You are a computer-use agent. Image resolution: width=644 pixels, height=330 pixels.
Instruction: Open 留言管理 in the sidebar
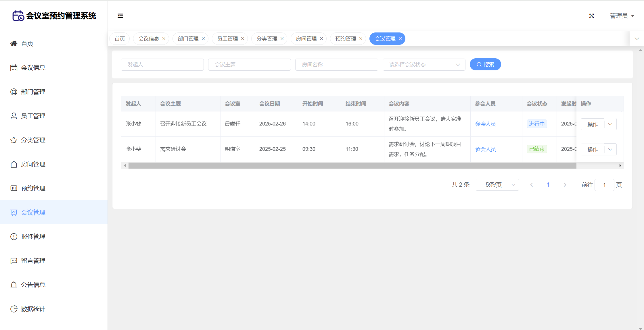click(33, 260)
